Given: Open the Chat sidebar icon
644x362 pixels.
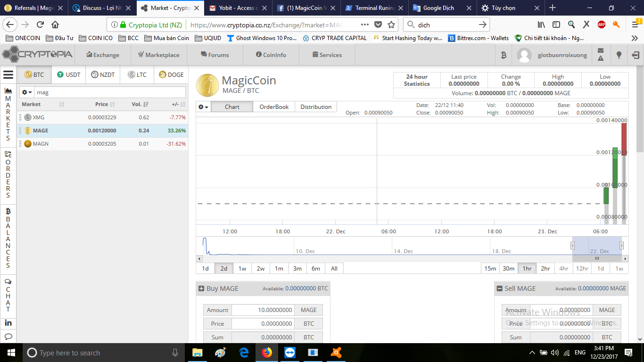Looking at the screenshot, I should tap(8, 281).
